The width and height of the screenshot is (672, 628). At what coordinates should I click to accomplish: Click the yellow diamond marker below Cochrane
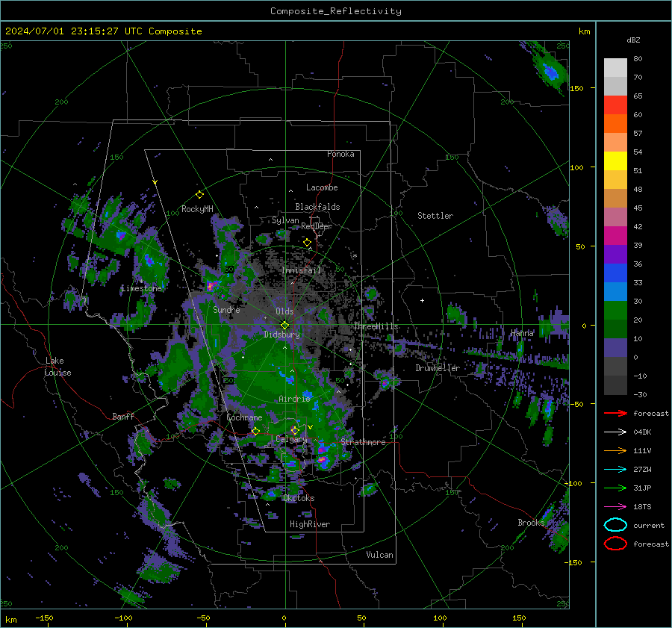tap(256, 432)
